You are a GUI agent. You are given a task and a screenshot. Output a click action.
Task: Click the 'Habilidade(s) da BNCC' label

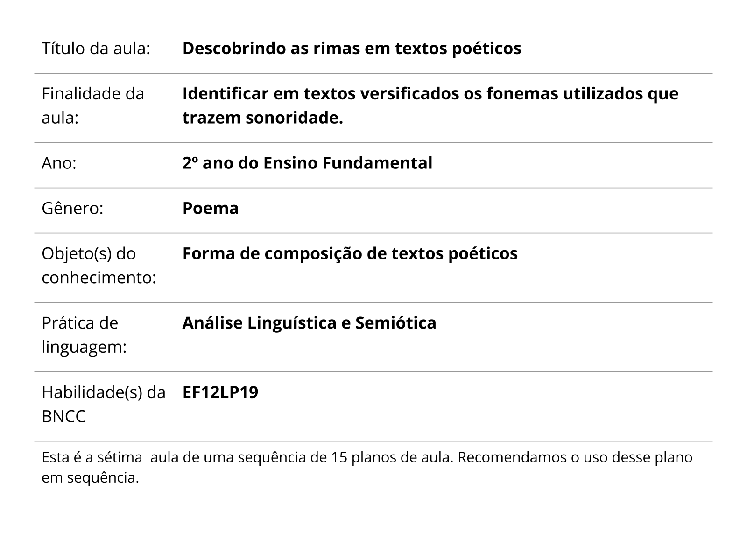click(x=104, y=404)
